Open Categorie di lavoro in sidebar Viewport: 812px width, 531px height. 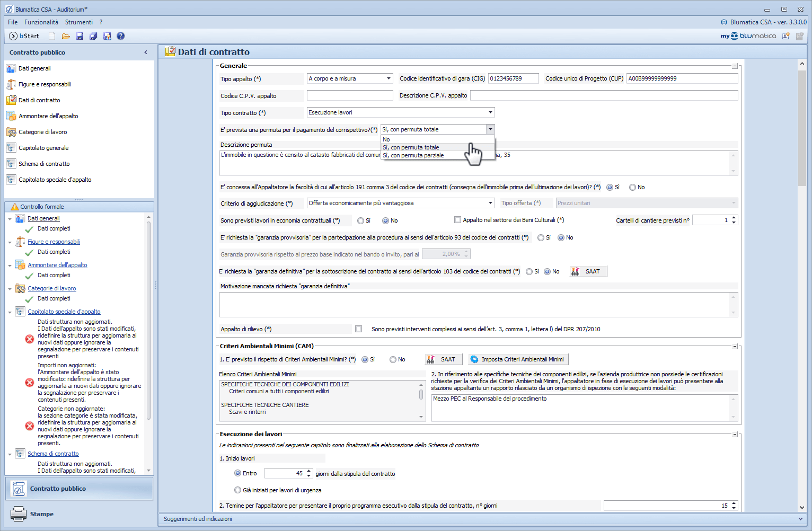tap(42, 132)
